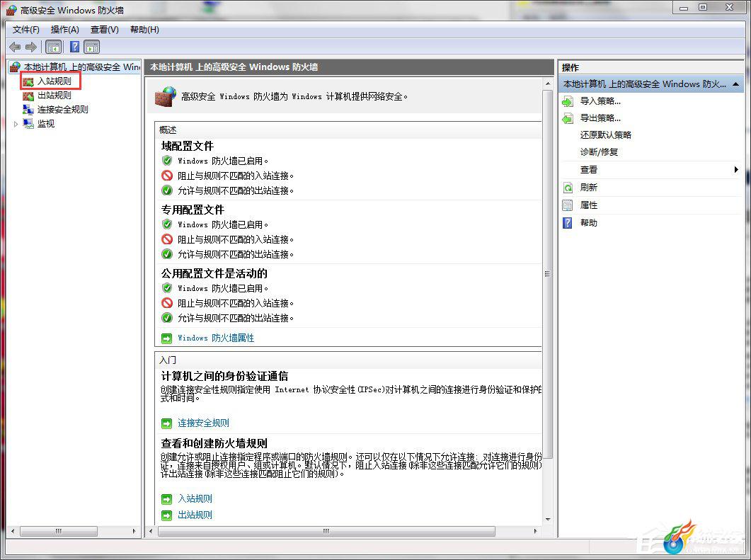Viewport: 751px width, 560px height.
Task: Select 连接安全规则 in the left tree
Action: point(63,110)
